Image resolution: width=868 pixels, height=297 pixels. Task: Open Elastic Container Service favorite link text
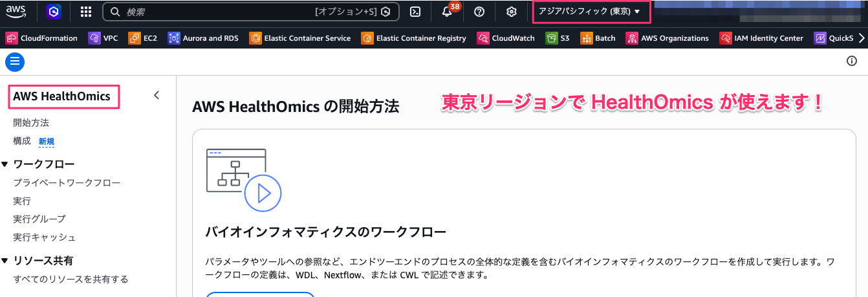(x=307, y=38)
